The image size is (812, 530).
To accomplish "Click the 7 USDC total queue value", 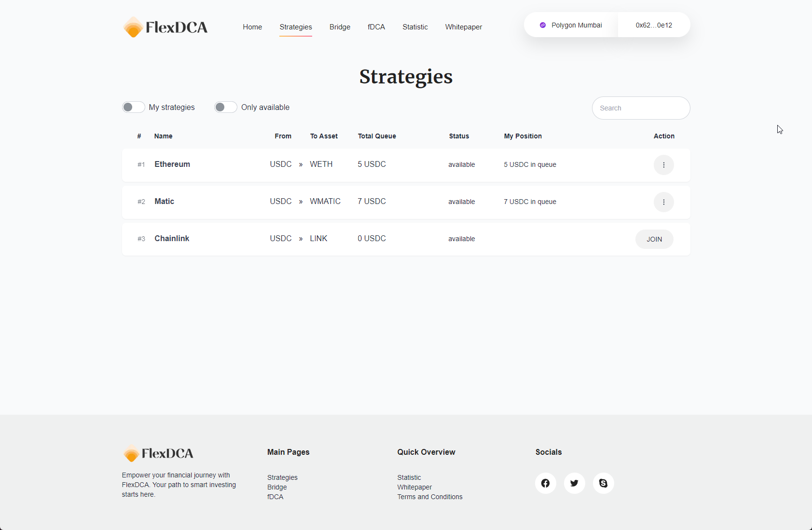I will (x=372, y=201).
